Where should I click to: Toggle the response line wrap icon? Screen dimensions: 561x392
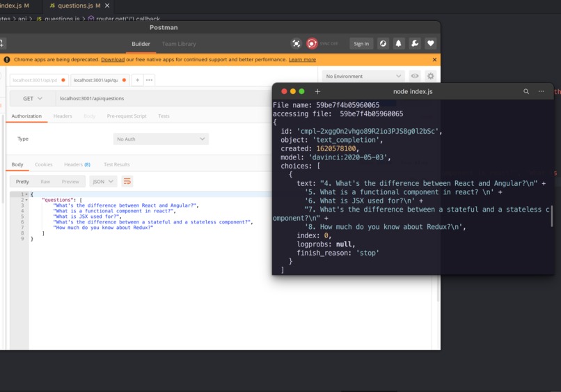point(127,182)
